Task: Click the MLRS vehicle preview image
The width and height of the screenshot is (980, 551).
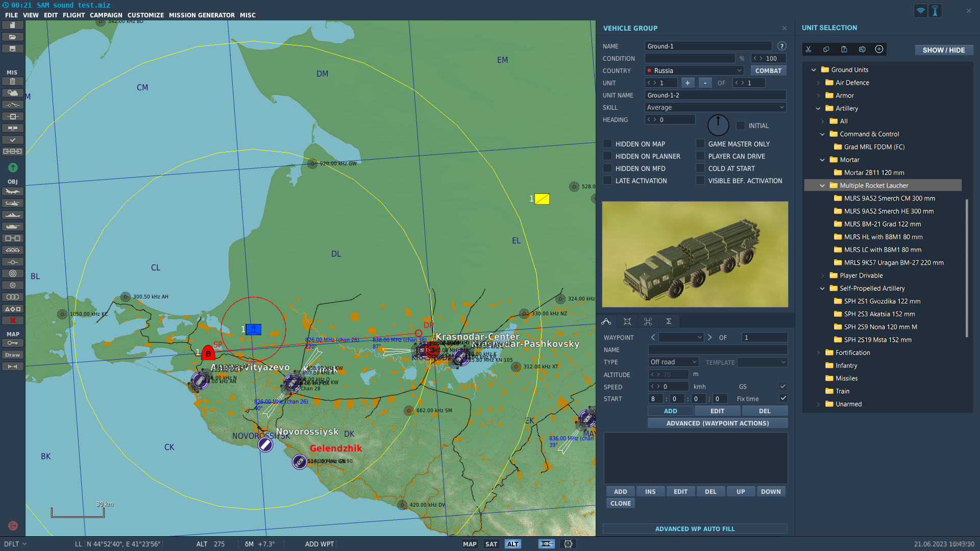Action: tap(695, 254)
